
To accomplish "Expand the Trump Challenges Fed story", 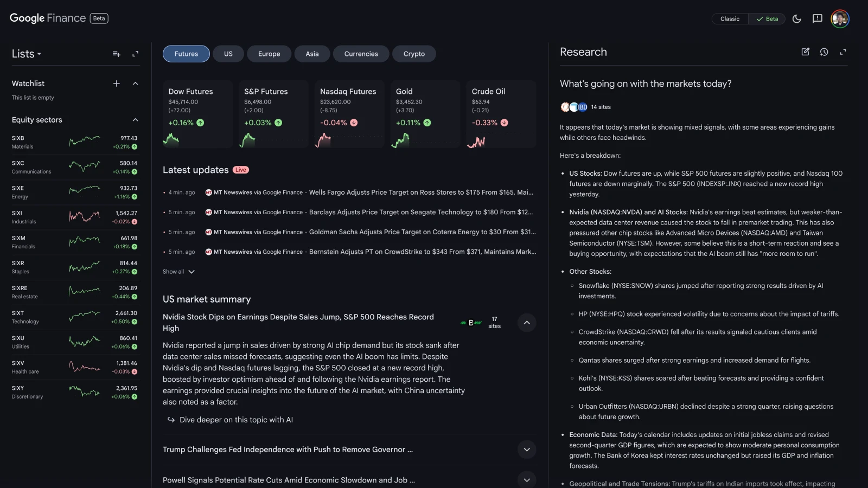I will pos(526,450).
